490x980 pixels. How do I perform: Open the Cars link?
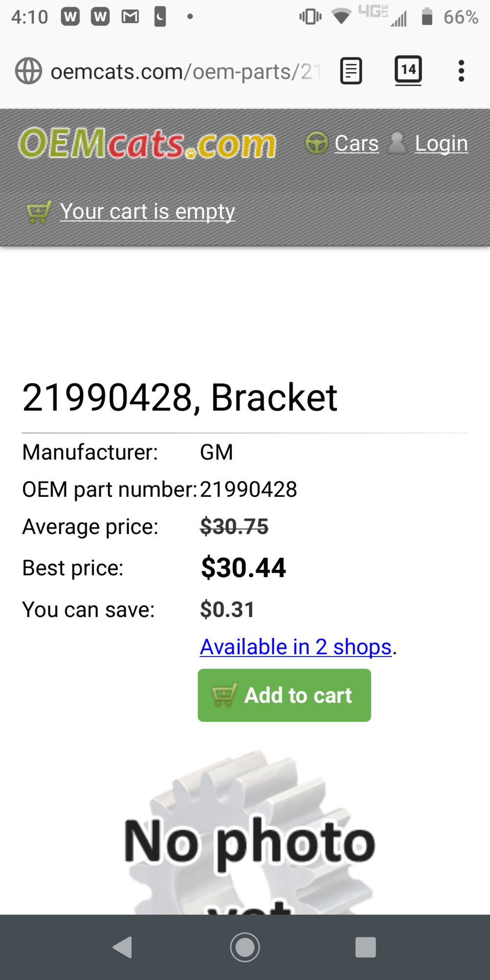356,144
